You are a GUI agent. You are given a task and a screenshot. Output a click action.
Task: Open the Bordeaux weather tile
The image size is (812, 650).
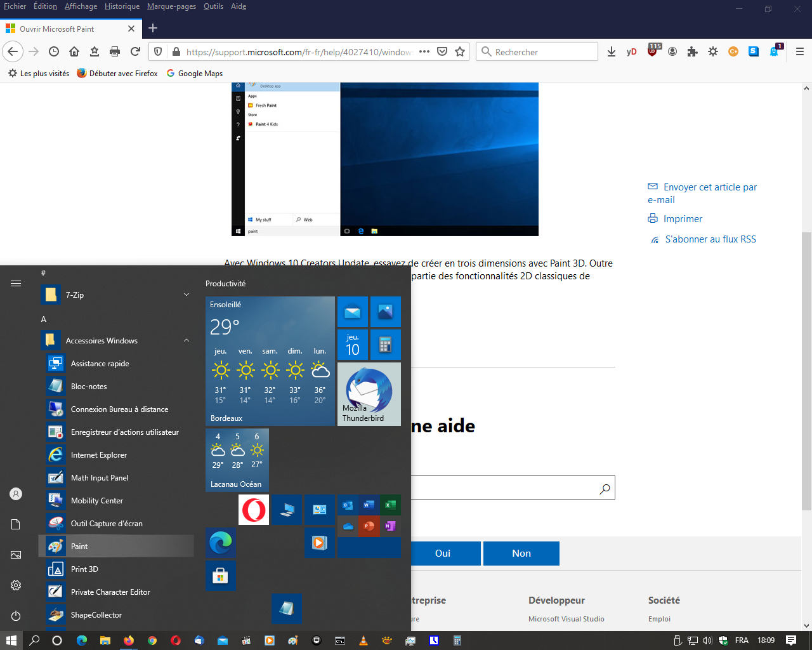270,361
